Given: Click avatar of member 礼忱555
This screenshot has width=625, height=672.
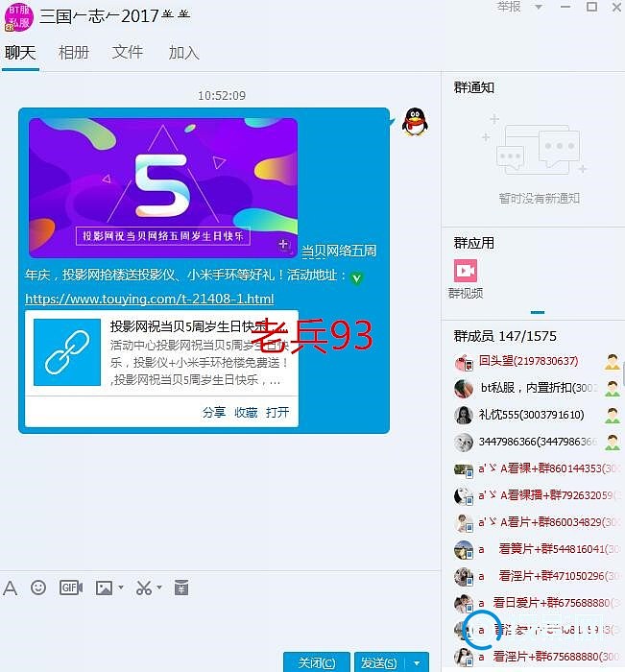Looking at the screenshot, I should [464, 415].
